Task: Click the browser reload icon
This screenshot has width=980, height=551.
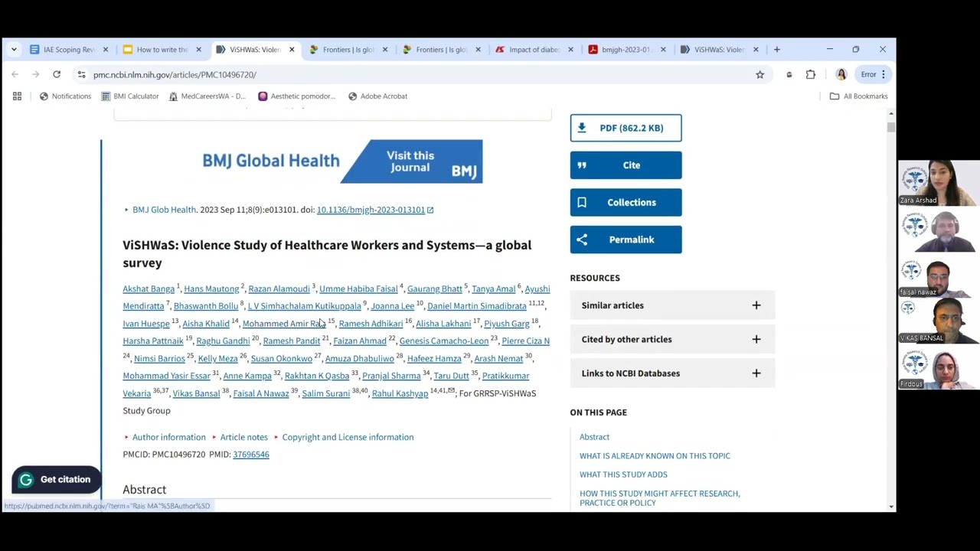Action: [x=57, y=74]
